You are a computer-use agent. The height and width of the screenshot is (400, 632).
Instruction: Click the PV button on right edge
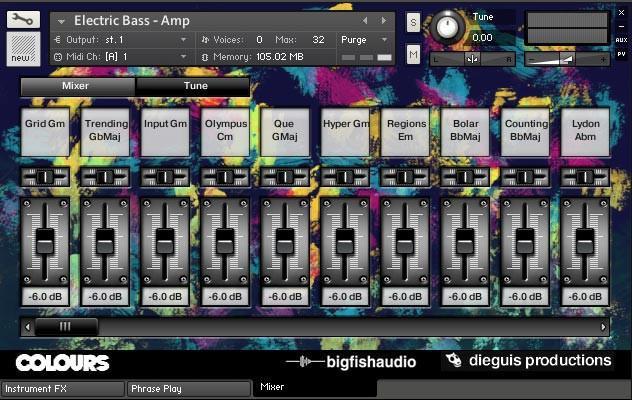(x=621, y=52)
